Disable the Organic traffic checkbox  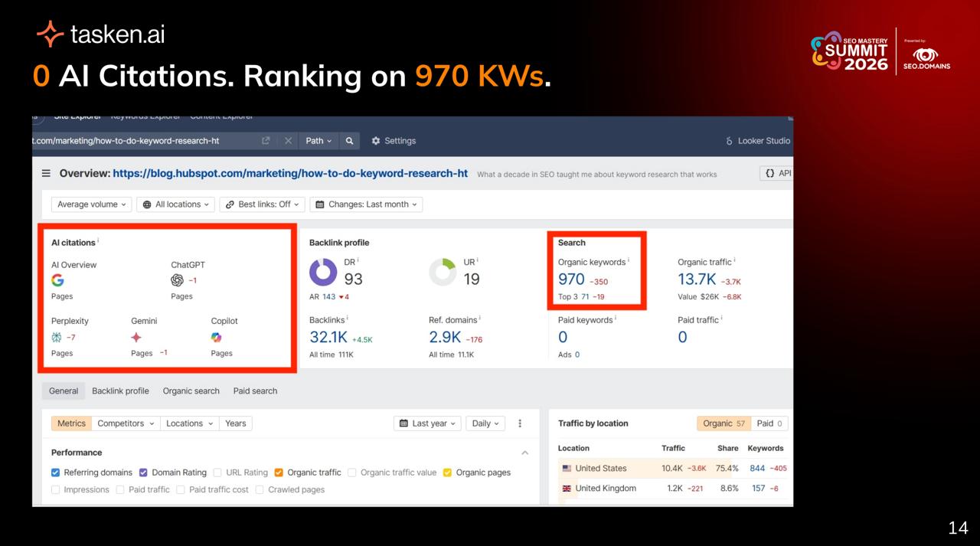279,472
